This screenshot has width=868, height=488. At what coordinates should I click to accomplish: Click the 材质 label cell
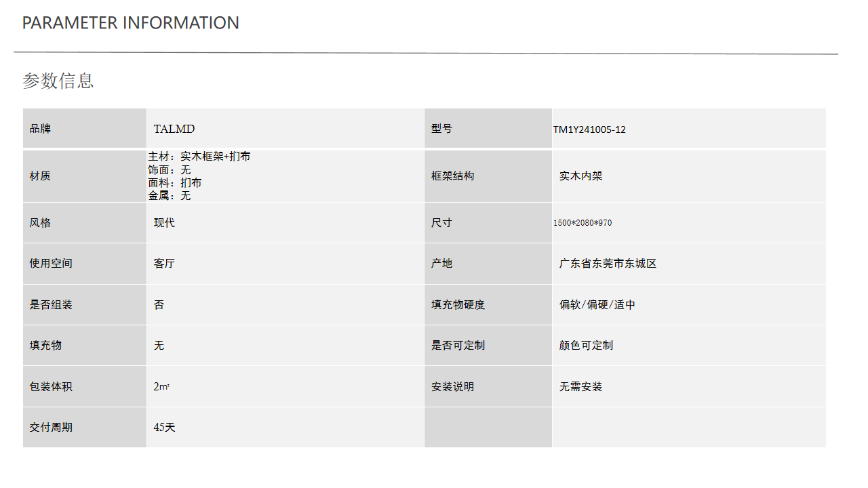(x=85, y=176)
